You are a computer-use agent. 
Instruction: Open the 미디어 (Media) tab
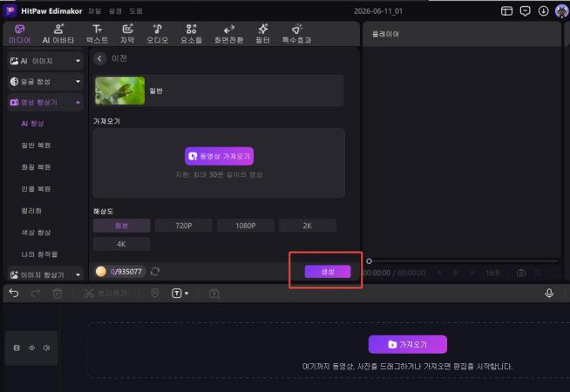(19, 34)
